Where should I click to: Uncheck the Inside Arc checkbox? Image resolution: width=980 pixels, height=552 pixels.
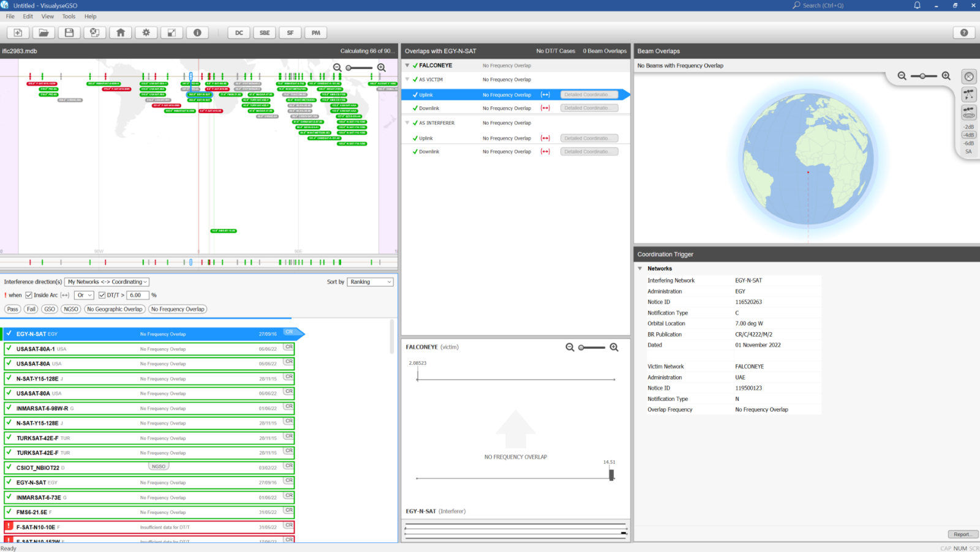pos(29,295)
